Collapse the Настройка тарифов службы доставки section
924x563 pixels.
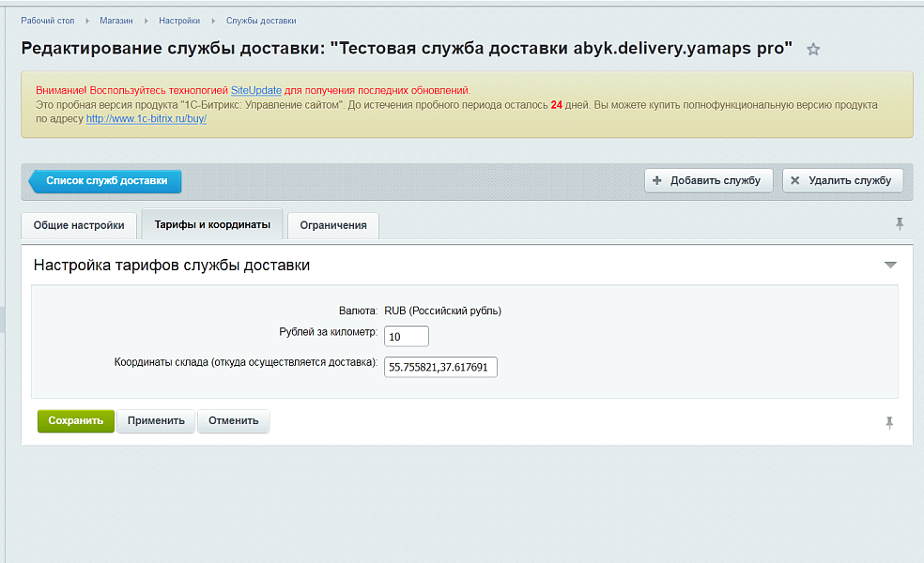[890, 266]
